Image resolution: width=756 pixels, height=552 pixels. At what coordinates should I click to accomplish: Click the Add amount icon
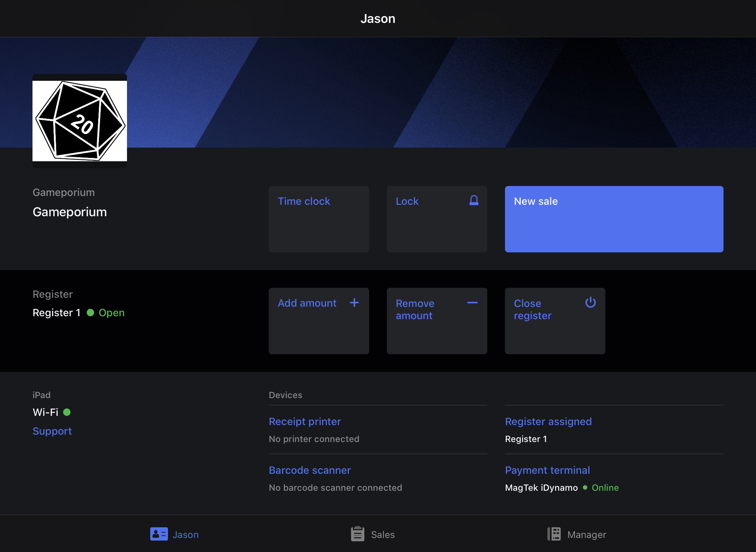point(354,303)
